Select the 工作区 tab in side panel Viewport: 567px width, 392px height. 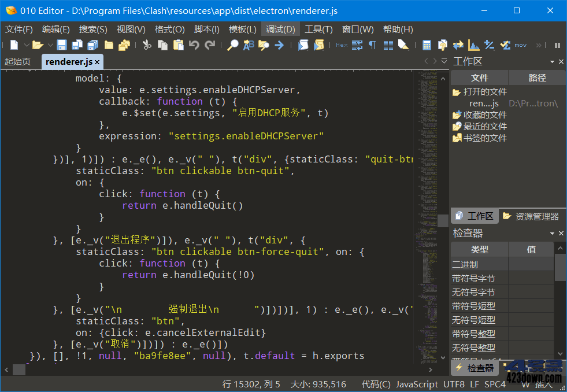[x=474, y=216]
